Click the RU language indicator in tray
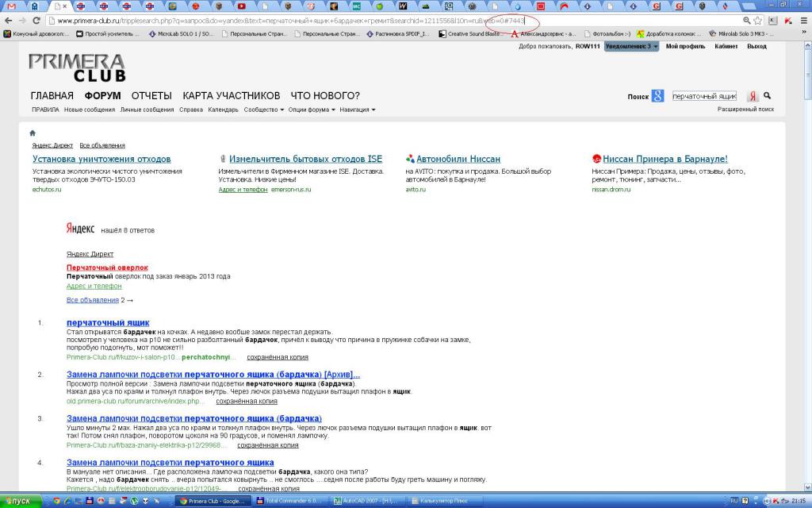Image resolution: width=812 pixels, height=508 pixels. tap(733, 501)
